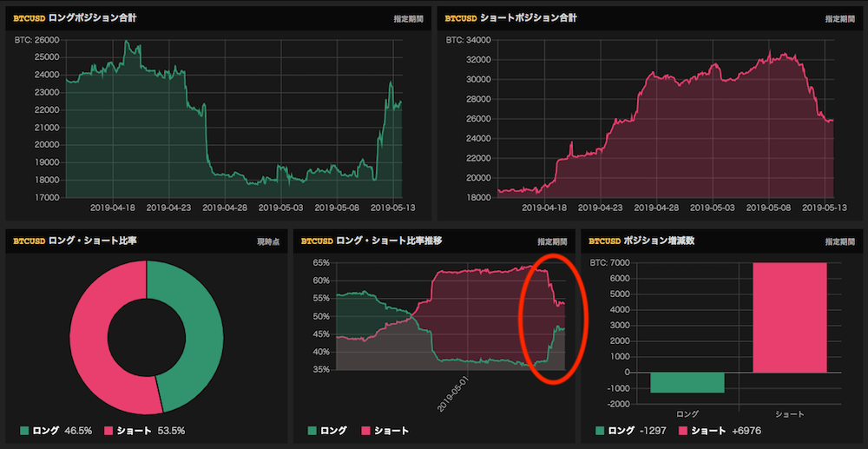Image resolution: width=868 pixels, height=449 pixels.
Task: Click the BTCUSD tag in the donut panel header
Action: (x=30, y=241)
